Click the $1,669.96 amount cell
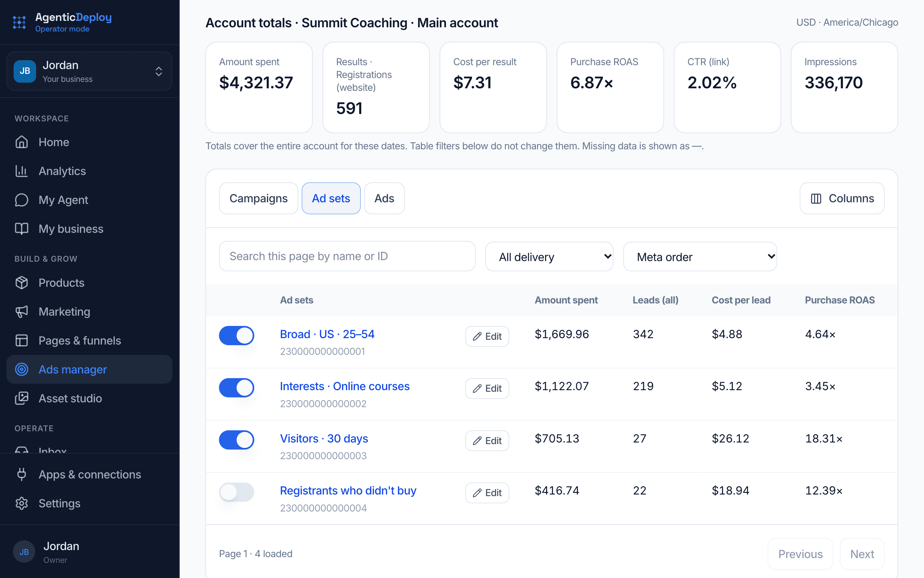The image size is (924, 578). click(x=562, y=334)
